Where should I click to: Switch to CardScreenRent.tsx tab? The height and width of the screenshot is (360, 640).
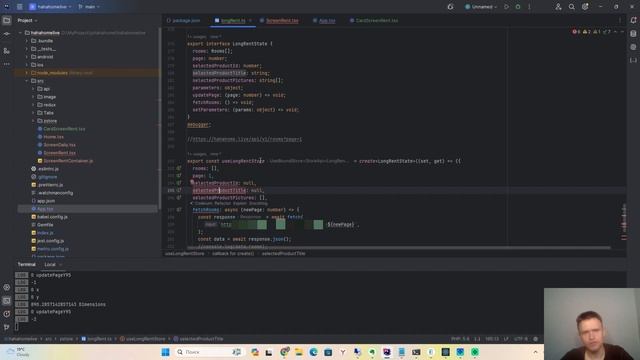(x=374, y=20)
